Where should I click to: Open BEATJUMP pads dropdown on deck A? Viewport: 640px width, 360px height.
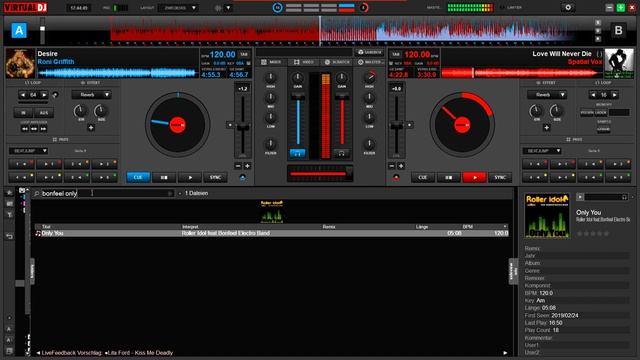(28, 151)
